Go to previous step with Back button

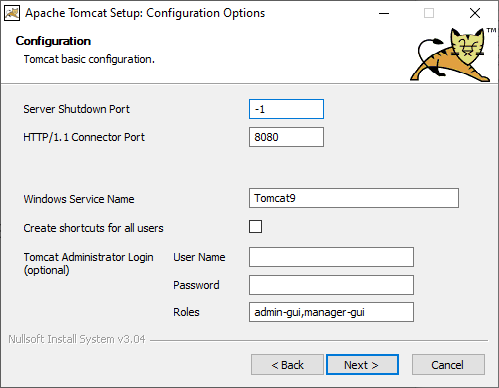click(x=287, y=365)
